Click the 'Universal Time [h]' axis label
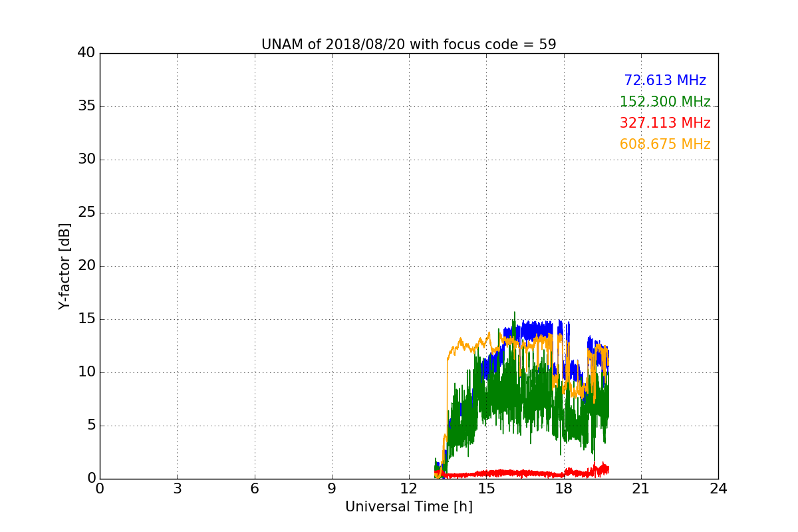 point(408,507)
